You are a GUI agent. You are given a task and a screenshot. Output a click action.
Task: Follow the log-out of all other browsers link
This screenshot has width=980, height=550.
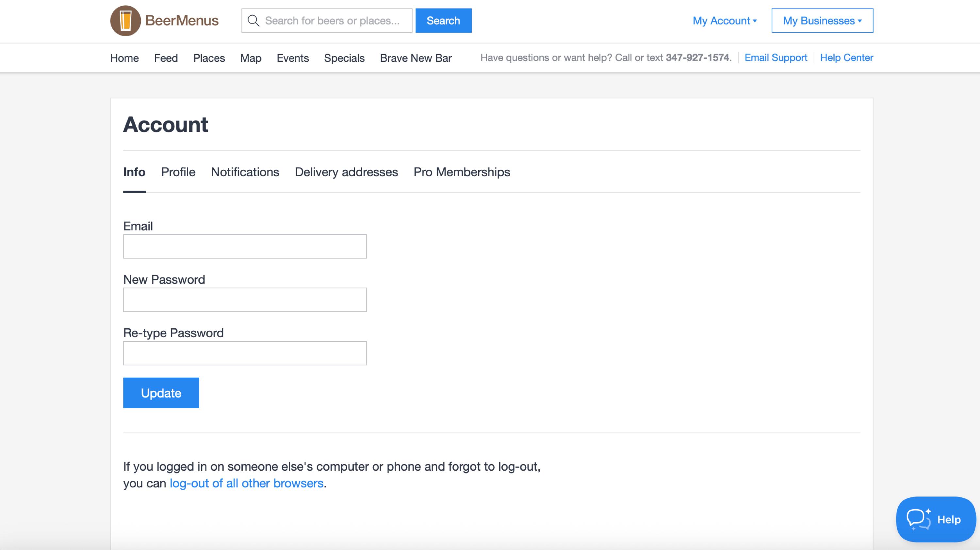(x=246, y=483)
